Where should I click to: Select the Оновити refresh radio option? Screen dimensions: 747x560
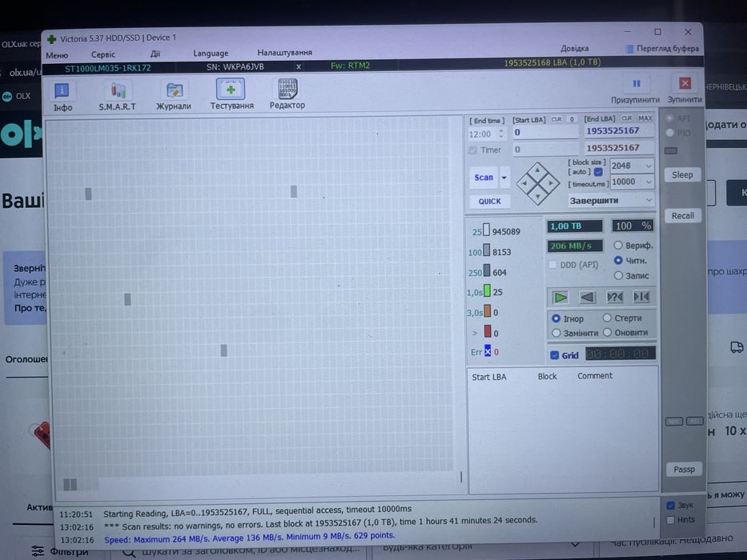pos(607,332)
